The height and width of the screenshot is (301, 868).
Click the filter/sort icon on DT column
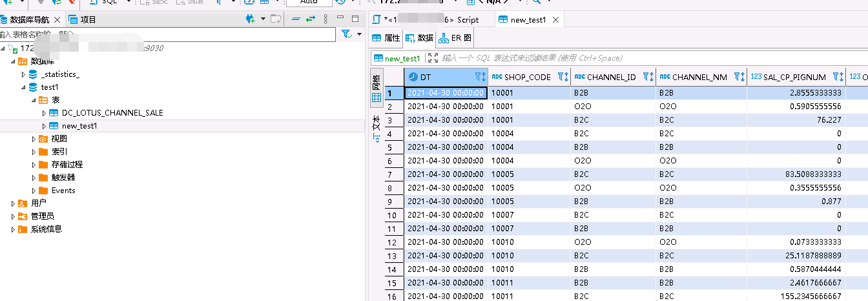[480, 77]
